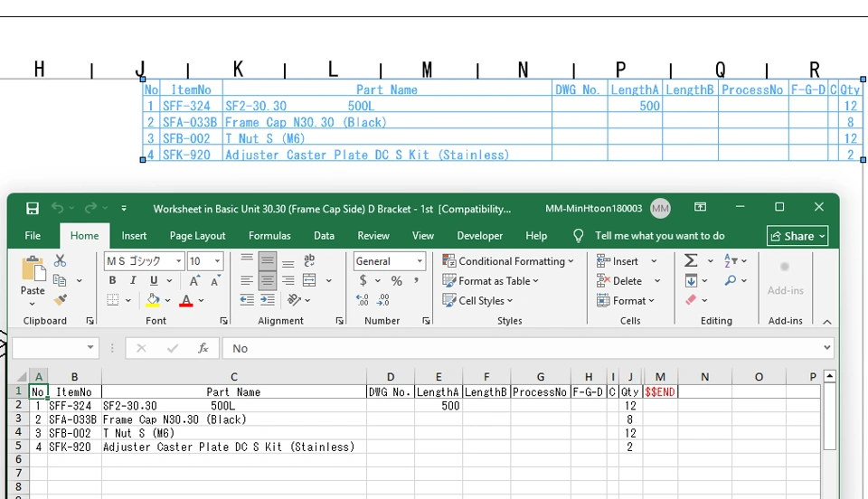Toggle Center alignment
The height and width of the screenshot is (499, 868).
point(268,280)
